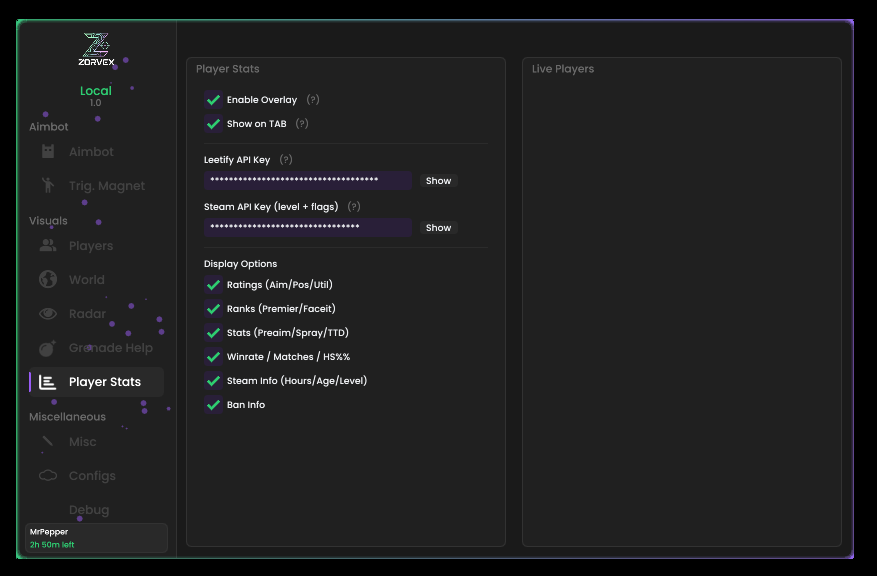Uncheck Steam Info (Hours/Age/Level)
This screenshot has width=877, height=576.
[213, 381]
